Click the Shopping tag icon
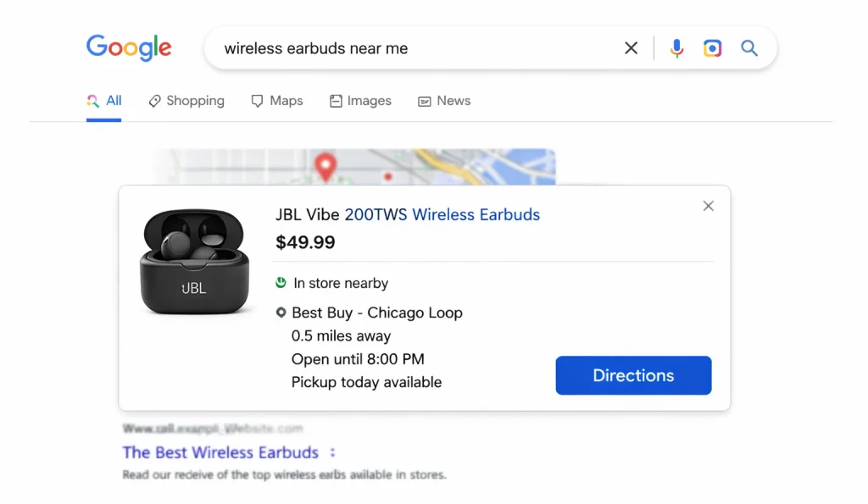868x504 pixels. pyautogui.click(x=156, y=101)
